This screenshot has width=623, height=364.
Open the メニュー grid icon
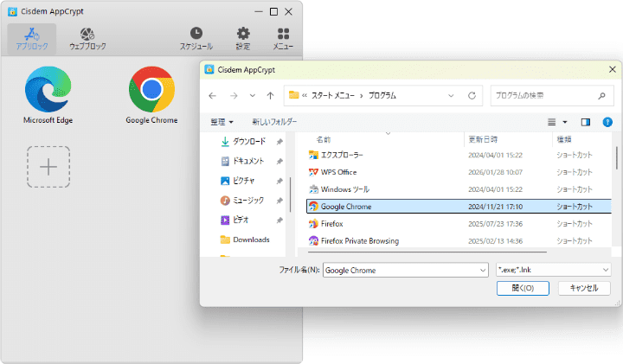[283, 38]
